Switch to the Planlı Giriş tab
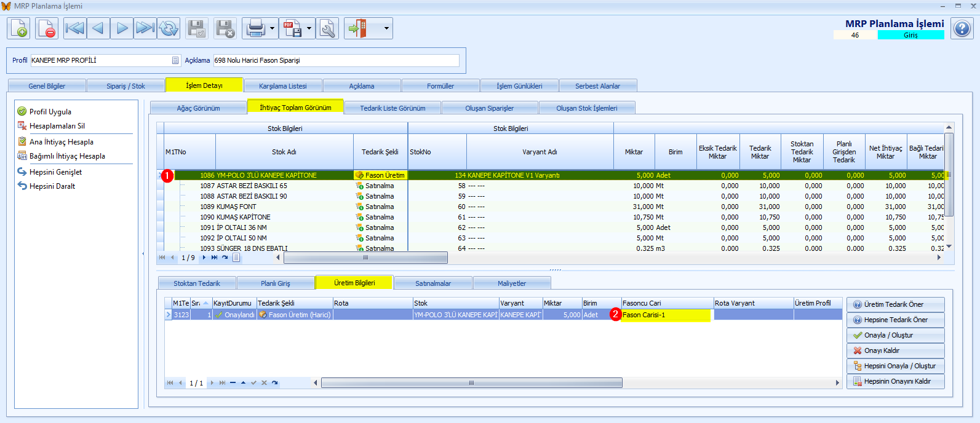 (276, 283)
